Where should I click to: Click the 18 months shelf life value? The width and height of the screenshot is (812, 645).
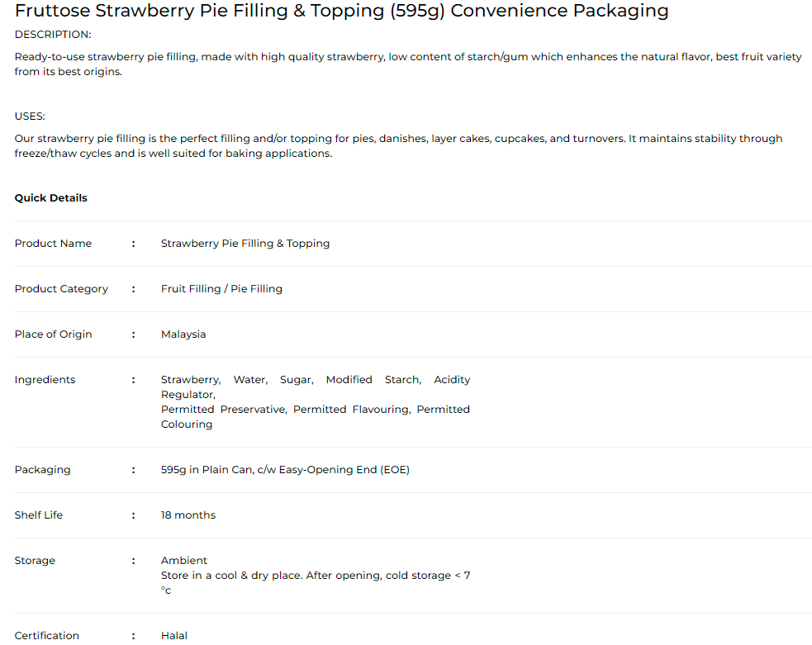[x=188, y=515]
